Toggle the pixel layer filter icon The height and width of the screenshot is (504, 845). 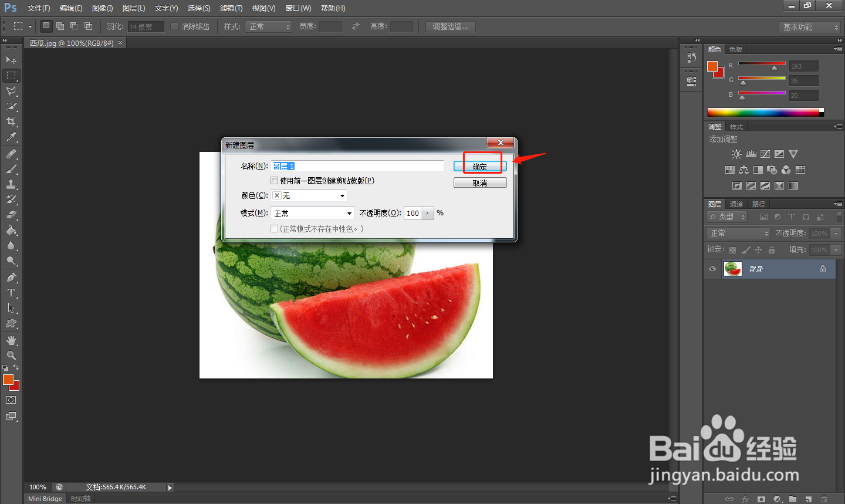click(763, 217)
